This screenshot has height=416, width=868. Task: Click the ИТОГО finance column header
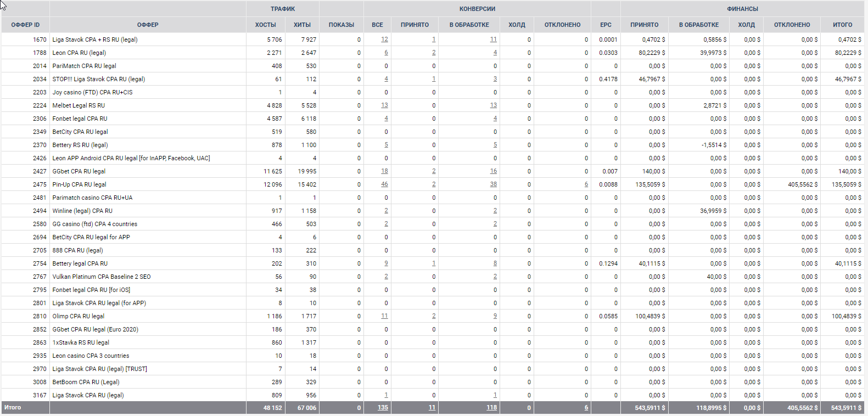(x=842, y=25)
